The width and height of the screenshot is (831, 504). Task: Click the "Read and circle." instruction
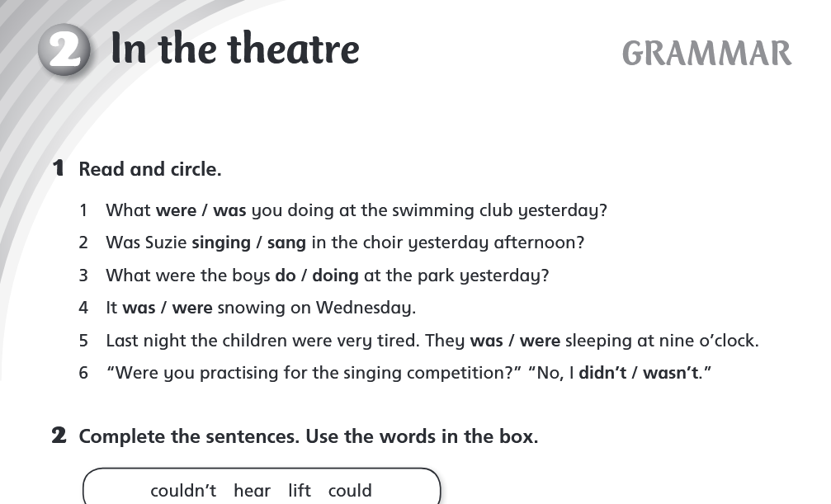pos(149,170)
